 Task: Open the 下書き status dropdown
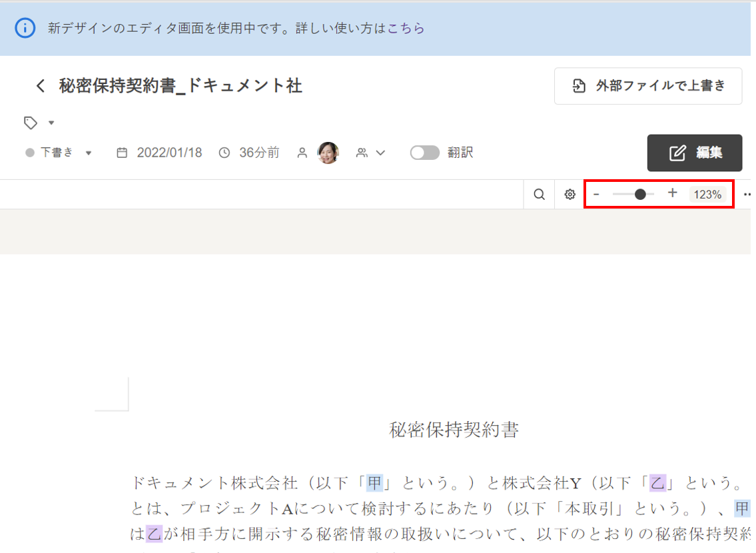[59, 153]
